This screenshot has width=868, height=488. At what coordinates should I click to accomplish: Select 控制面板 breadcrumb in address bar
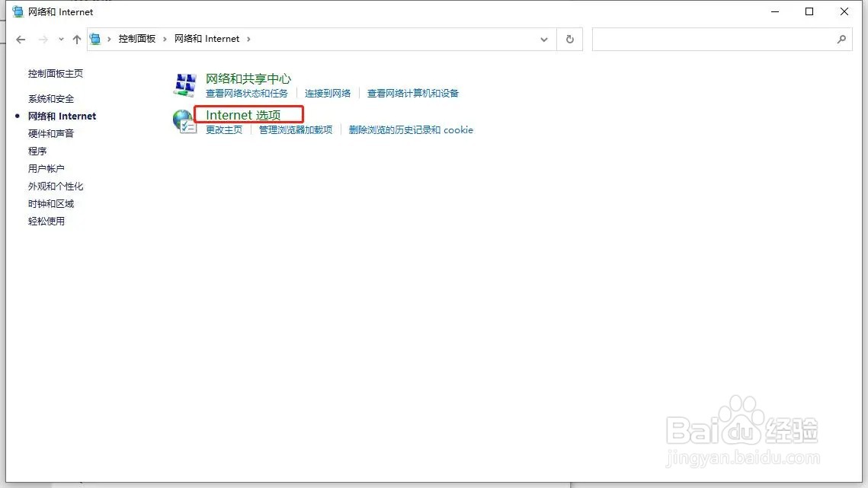tap(136, 39)
